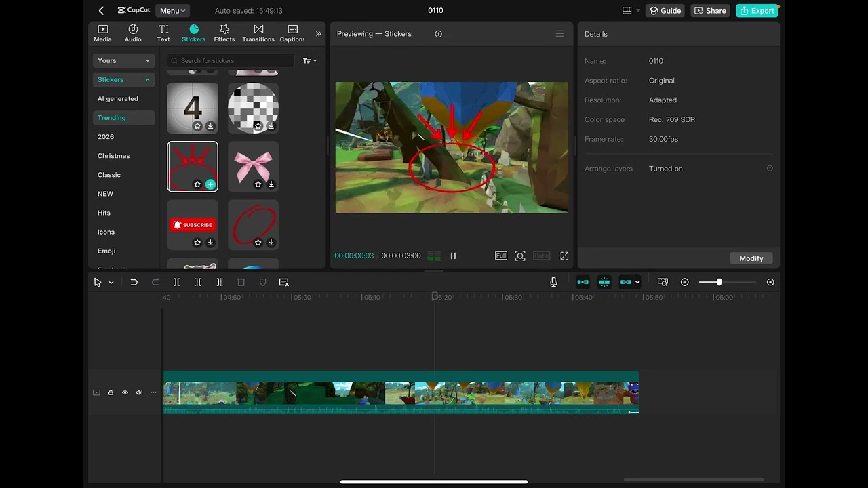Open the Yours dropdown

click(x=123, y=60)
